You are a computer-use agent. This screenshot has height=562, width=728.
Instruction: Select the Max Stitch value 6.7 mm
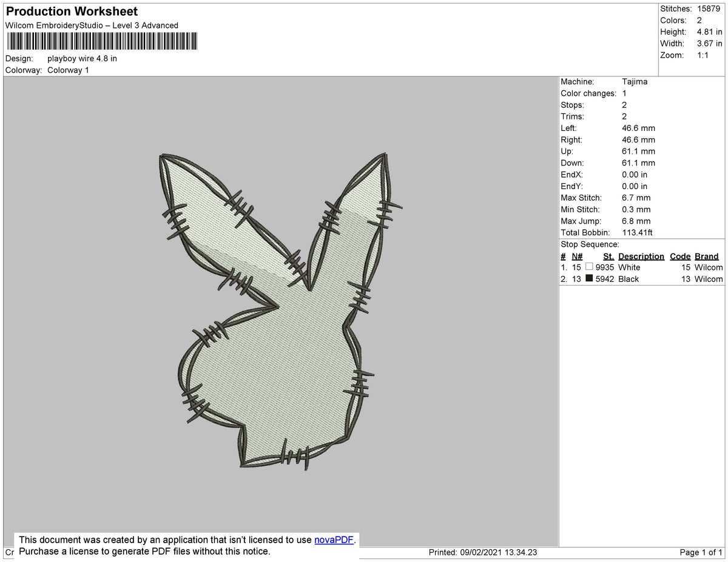[636, 198]
